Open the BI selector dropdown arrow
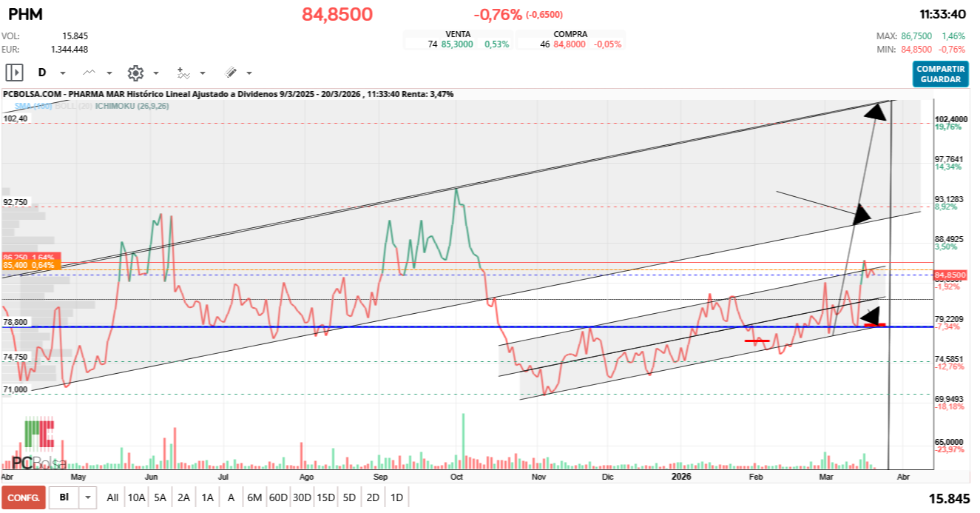Viewport: 980px width, 513px height. pos(89,497)
